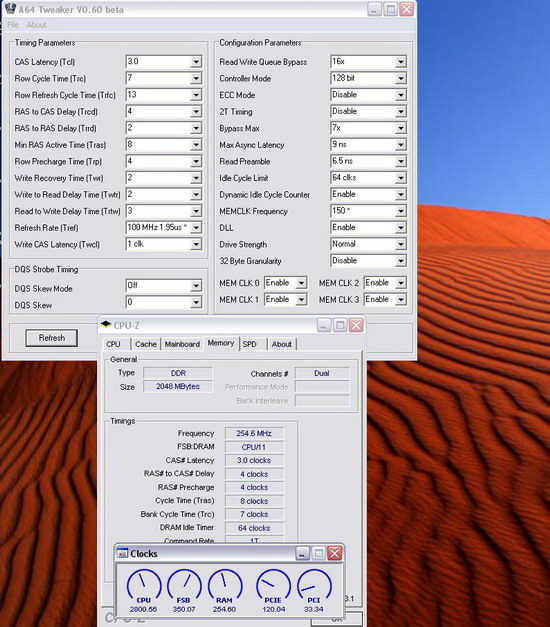Viewport: 550px width, 627px height.
Task: Click the Clocks window title icon
Action: point(122,553)
